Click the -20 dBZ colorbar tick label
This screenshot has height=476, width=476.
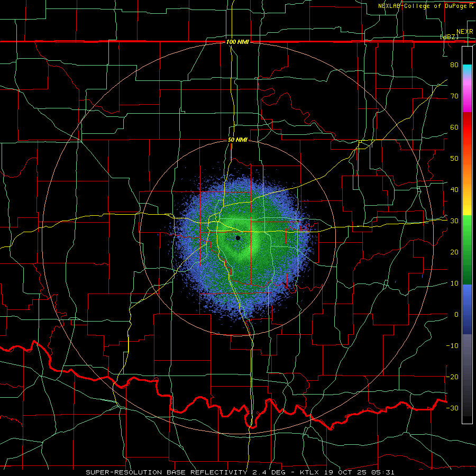(452, 377)
